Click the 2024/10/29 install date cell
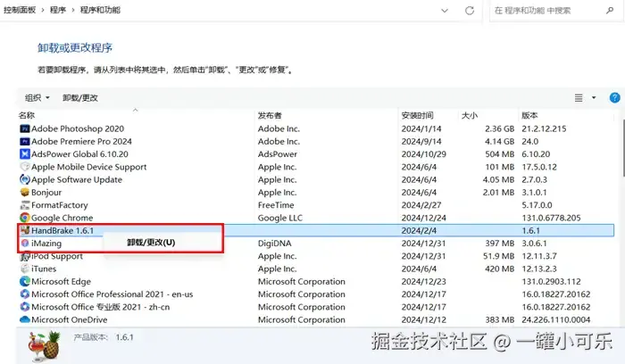Screen dimensions: 625x364 pyautogui.click(x=424, y=154)
